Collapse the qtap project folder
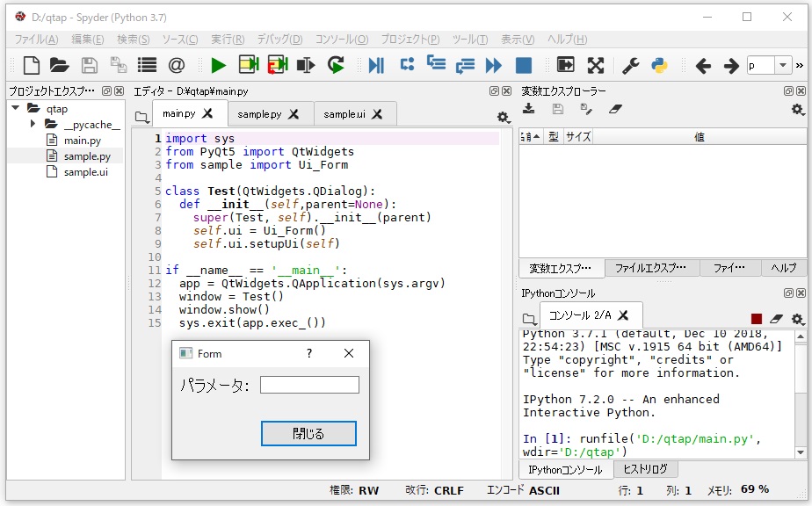The image size is (812, 506). (x=16, y=109)
